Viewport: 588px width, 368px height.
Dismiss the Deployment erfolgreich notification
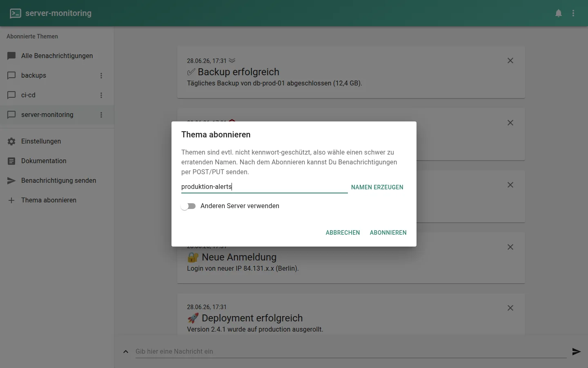click(510, 308)
